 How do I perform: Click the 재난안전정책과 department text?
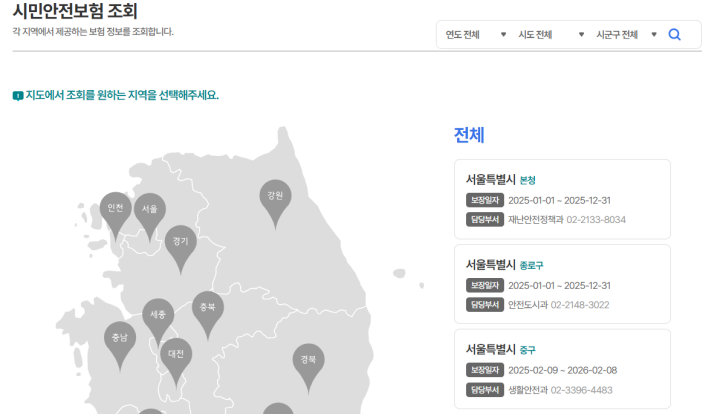pyautogui.click(x=535, y=220)
